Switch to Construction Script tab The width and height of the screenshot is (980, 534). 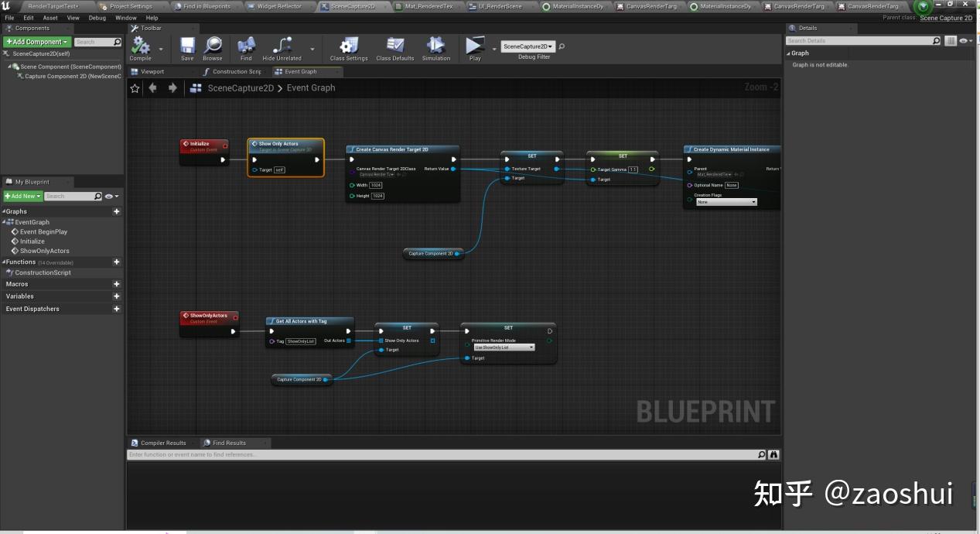[237, 72]
